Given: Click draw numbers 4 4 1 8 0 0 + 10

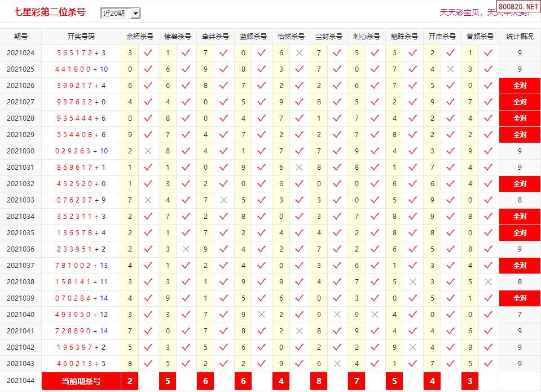Looking at the screenshot, I should pyautogui.click(x=81, y=69).
